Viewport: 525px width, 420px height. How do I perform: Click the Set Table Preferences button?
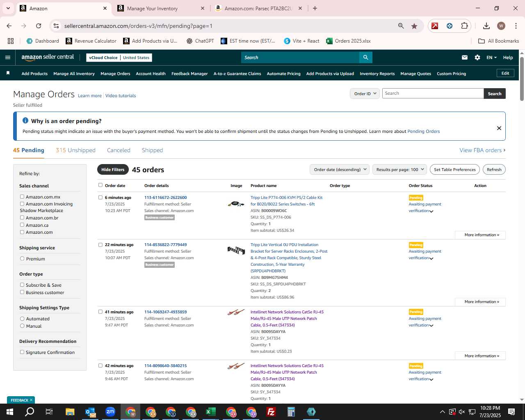[454, 169]
